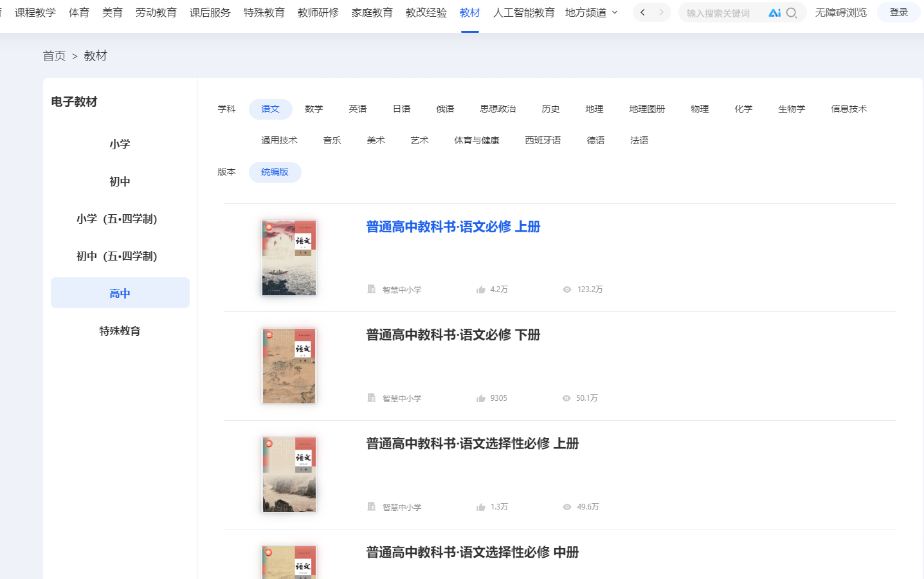This screenshot has height=579, width=924.
Task: Click views eye icon for 语文必修 上册
Action: tap(566, 289)
